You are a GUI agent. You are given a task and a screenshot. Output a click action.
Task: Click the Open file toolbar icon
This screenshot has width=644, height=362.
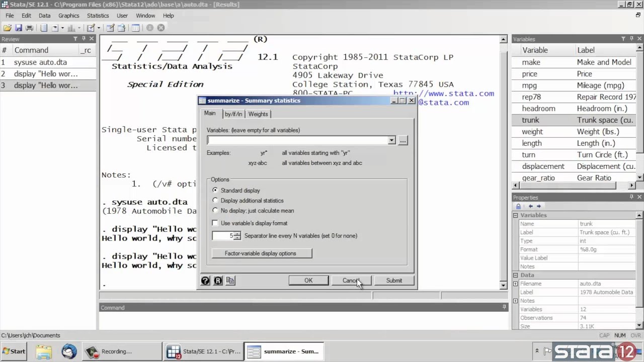coord(8,28)
